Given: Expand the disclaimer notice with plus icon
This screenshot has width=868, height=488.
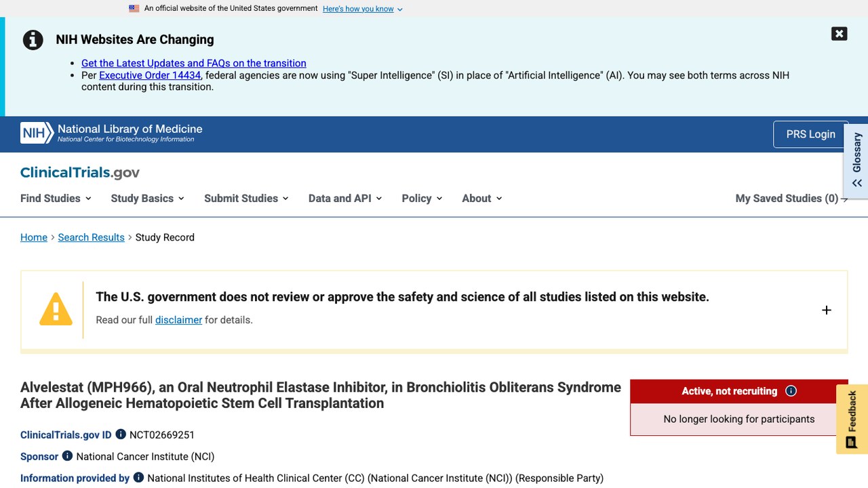Looking at the screenshot, I should point(826,310).
